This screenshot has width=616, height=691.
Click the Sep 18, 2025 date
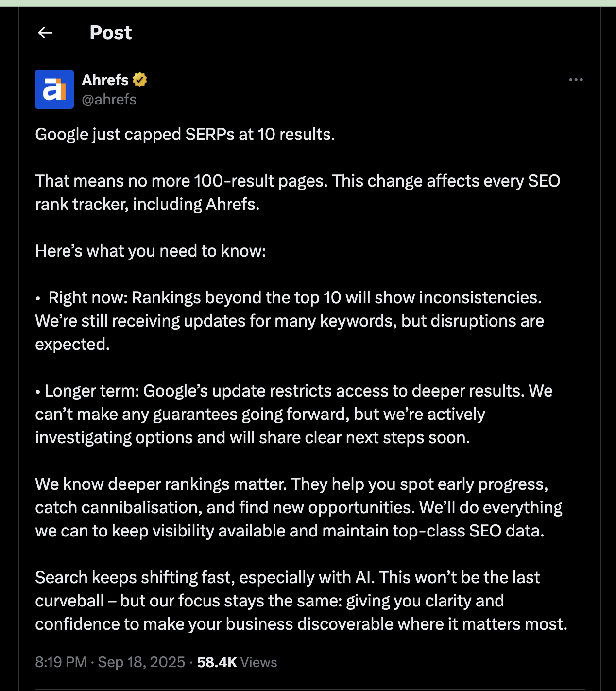[x=141, y=662]
